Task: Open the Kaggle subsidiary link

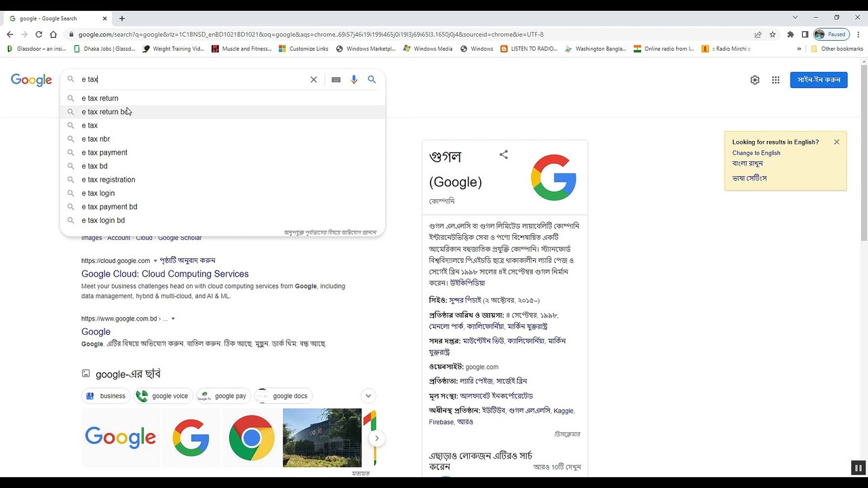Action: pos(564,411)
